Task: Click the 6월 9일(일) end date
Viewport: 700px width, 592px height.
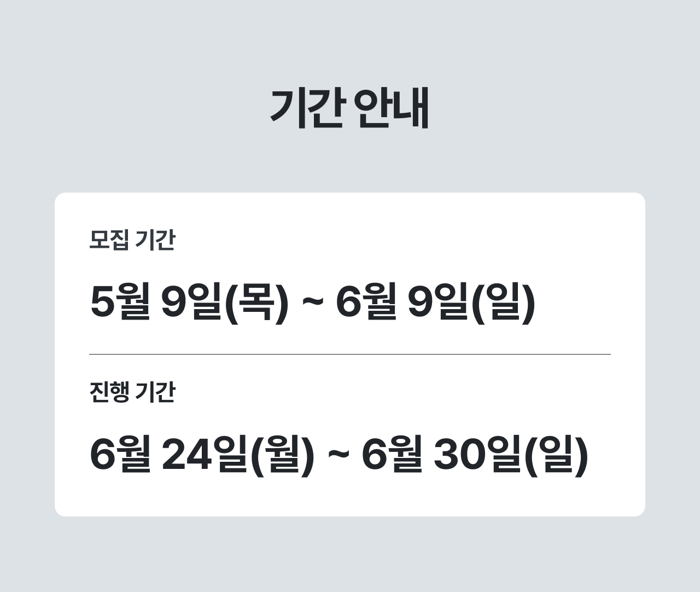Action: [435, 303]
